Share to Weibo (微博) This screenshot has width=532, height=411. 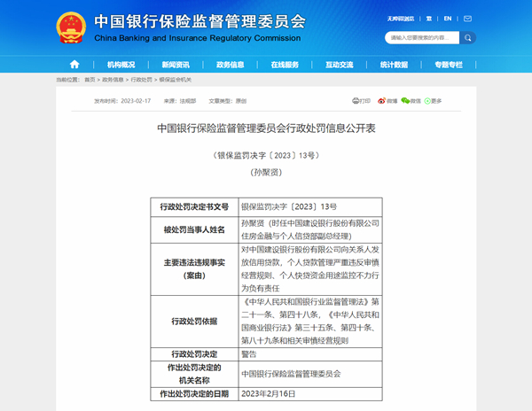[387, 101]
